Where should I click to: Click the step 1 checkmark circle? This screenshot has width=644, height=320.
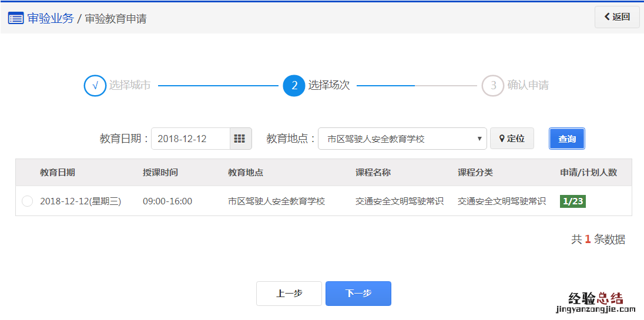pos(95,86)
